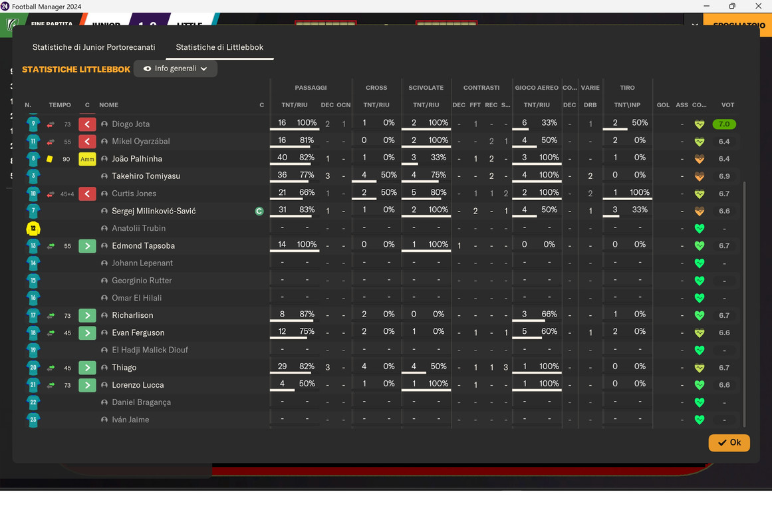Click Diogo Jota's red substituted-off arrow
The width and height of the screenshot is (772, 532).
coord(87,124)
